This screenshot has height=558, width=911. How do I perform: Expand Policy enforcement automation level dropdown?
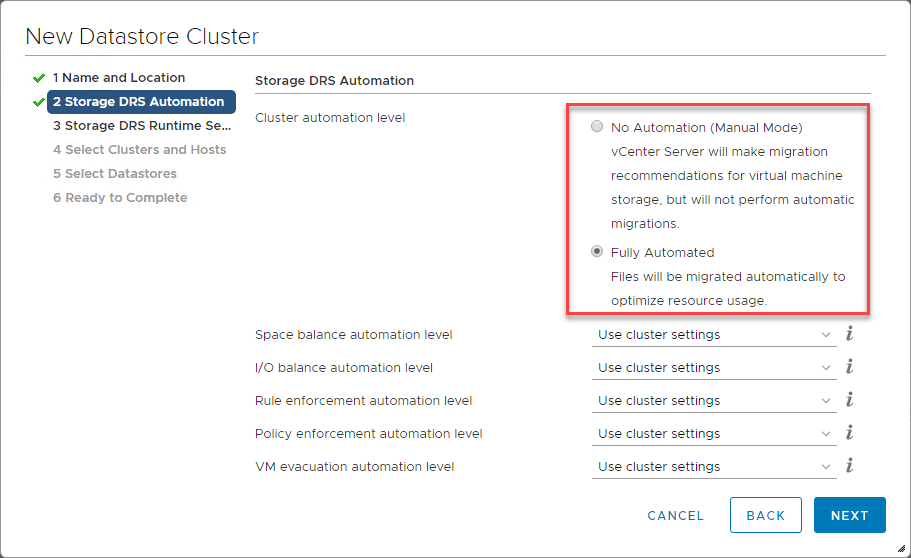click(714, 434)
